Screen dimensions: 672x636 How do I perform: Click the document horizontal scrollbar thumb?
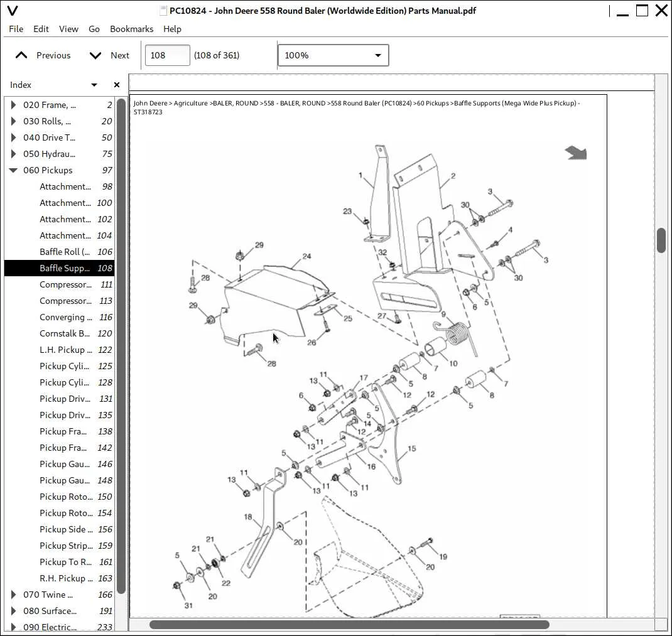pos(349,625)
